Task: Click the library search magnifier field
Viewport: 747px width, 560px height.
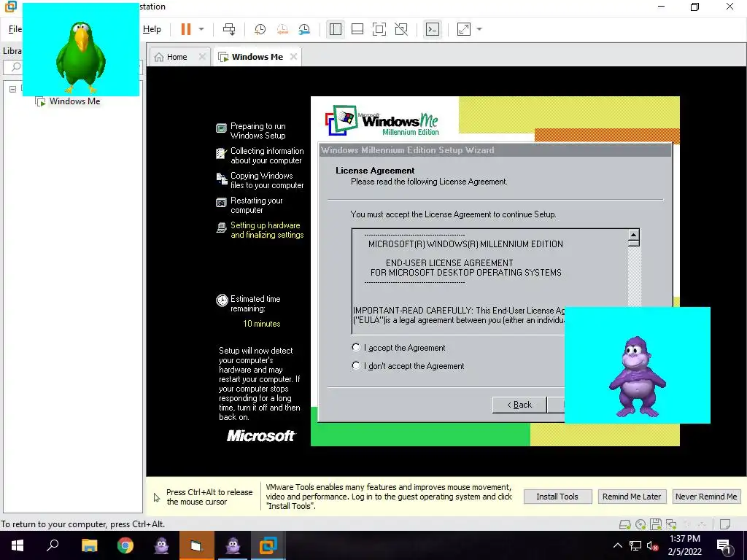Action: click(x=16, y=67)
